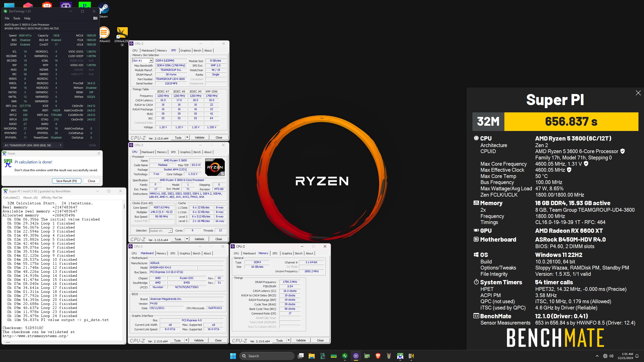Select About tab in CPU-Z Memory window
644x362 pixels.
[x=309, y=253]
